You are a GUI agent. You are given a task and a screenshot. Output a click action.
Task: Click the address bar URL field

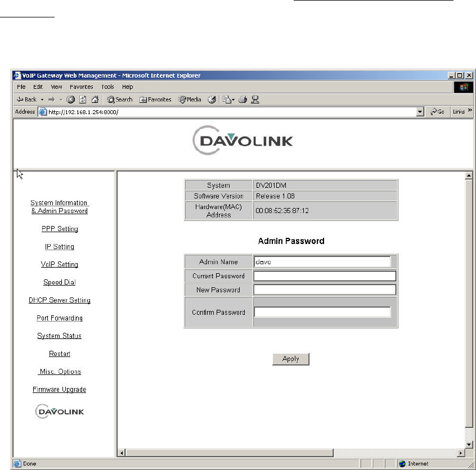(x=232, y=112)
